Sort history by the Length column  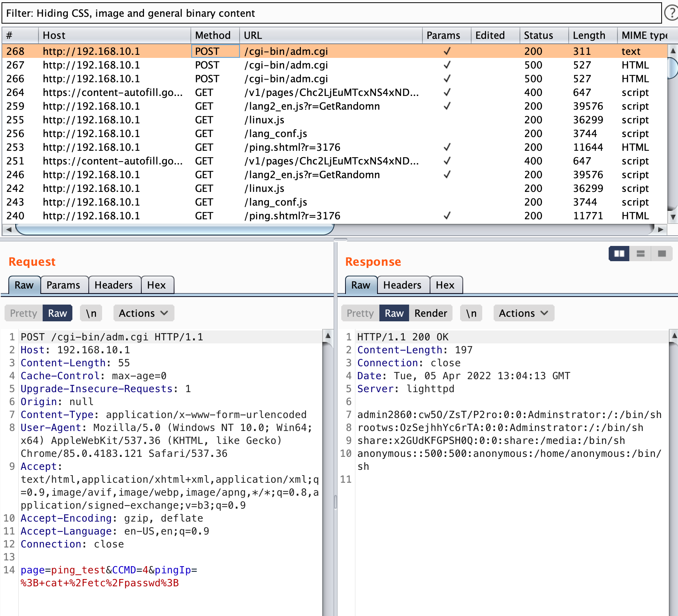tap(593, 35)
